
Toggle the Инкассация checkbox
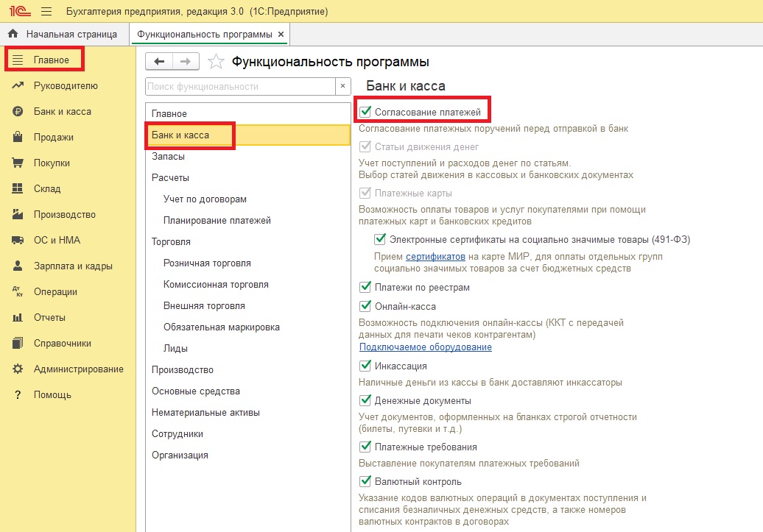click(x=365, y=366)
